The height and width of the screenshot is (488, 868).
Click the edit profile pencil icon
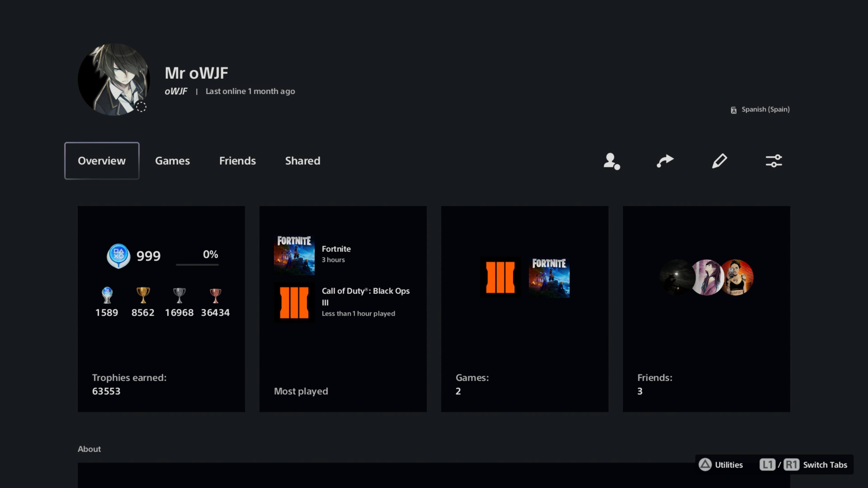pos(719,161)
